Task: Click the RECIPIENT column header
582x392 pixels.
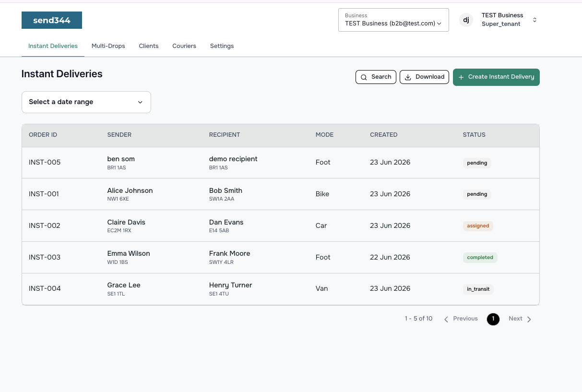Action: pos(225,135)
